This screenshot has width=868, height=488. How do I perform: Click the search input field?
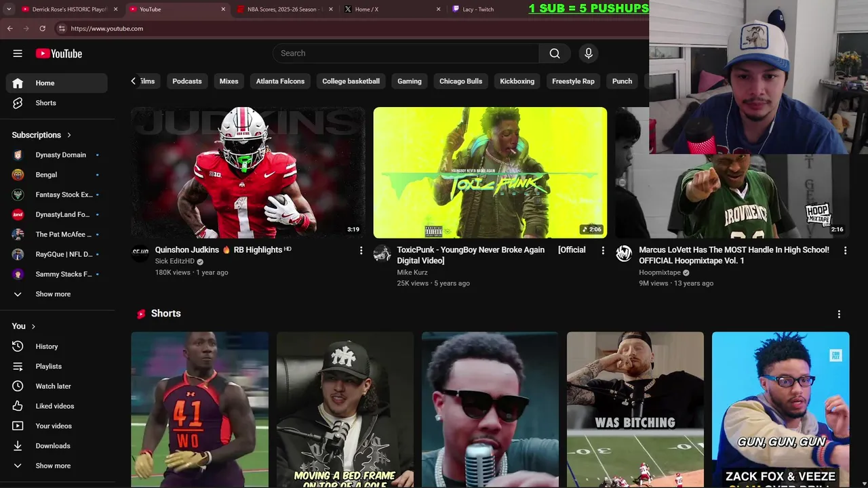click(406, 54)
